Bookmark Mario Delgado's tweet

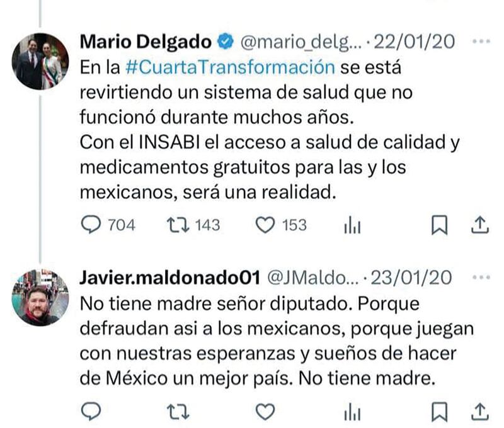coord(439,225)
